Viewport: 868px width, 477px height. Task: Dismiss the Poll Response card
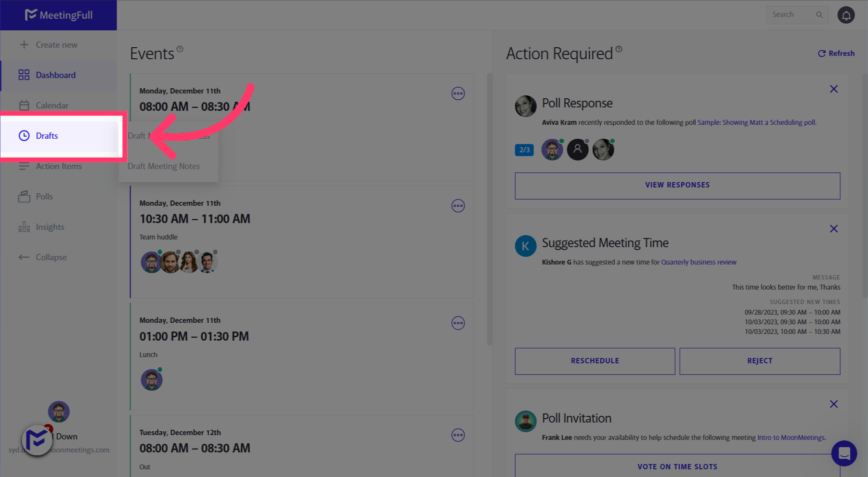pos(834,89)
